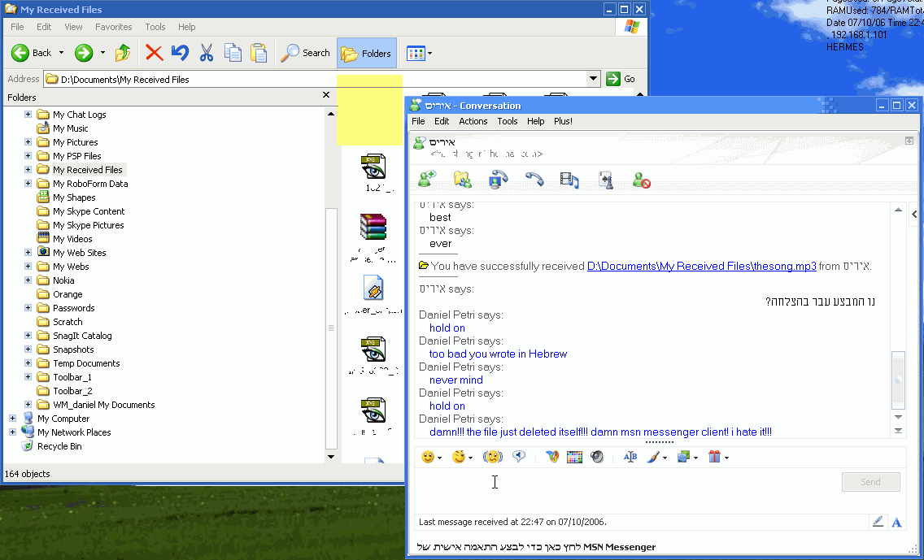Viewport: 924px width, 560px height.
Task: Click the Copy icon in Explorer toolbar
Action: tap(233, 53)
